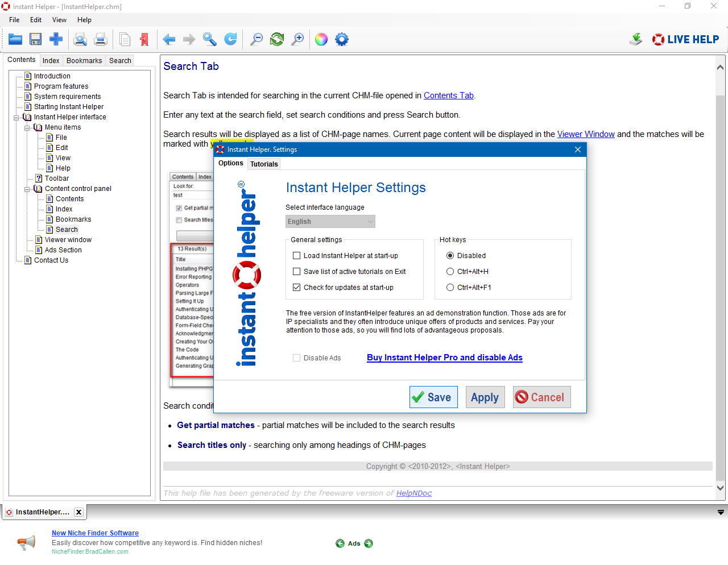728x565 pixels.
Task: Zoom out using the minus magnifier
Action: 257,39
